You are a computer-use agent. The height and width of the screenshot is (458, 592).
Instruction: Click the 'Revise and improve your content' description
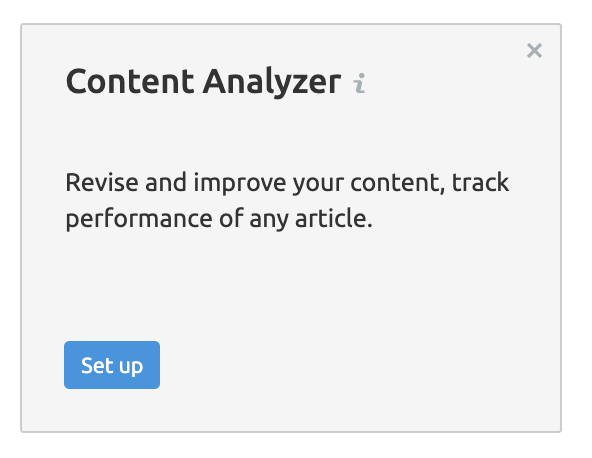pos(287,200)
